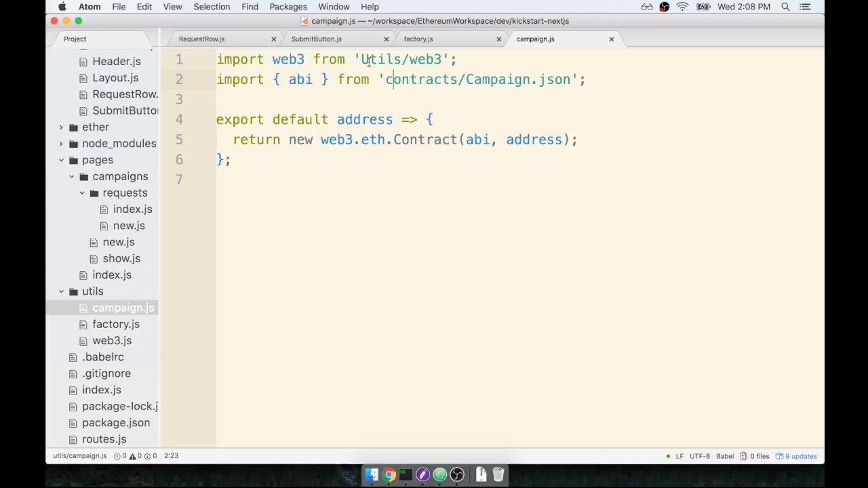The width and height of the screenshot is (868, 488).
Task: Close the RequestRow.js tab
Action: point(274,39)
